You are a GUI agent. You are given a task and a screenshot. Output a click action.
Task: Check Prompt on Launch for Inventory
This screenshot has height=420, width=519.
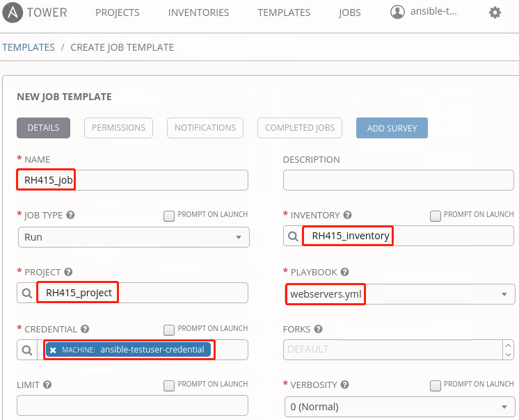click(x=435, y=216)
